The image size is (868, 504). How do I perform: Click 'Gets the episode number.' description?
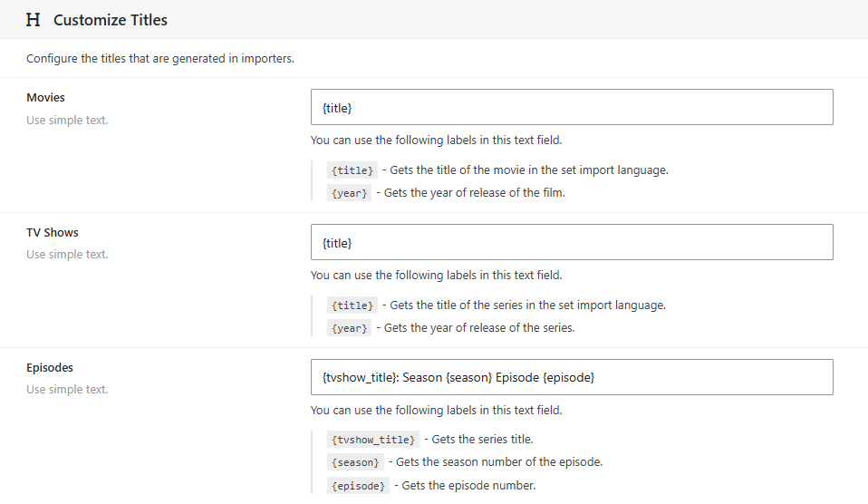(468, 486)
